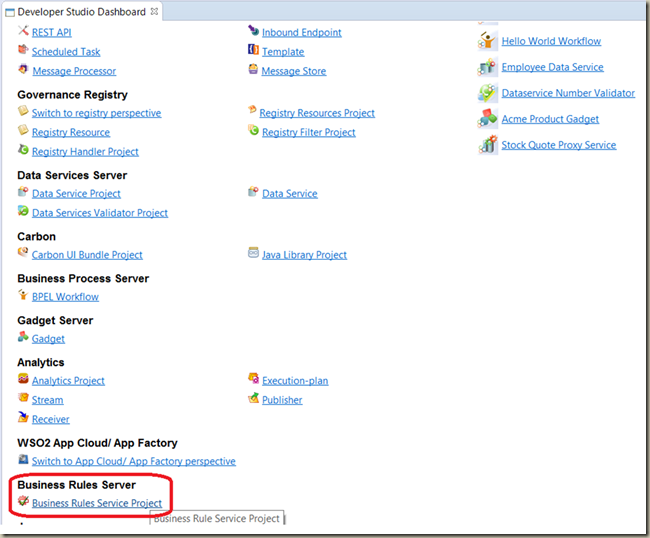Open the Message Store link
Image resolution: width=650 pixels, height=538 pixels.
[294, 71]
